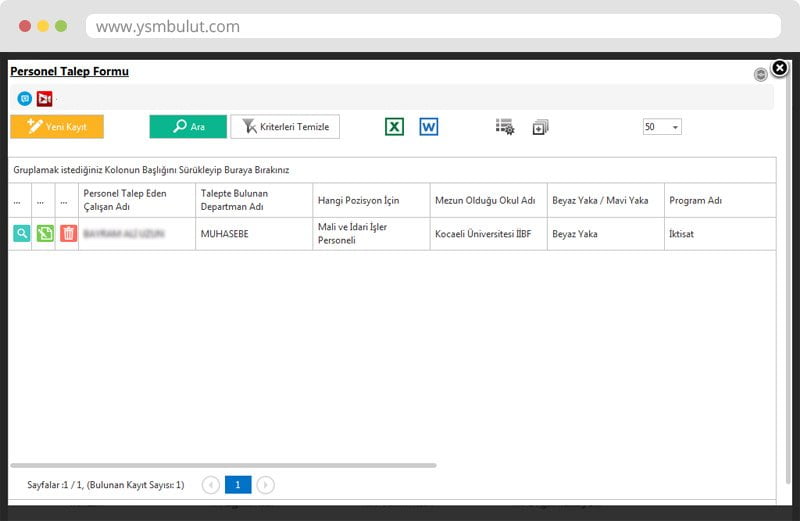This screenshot has height=521, width=800.
Task: Export the list to Word
Action: coord(429,127)
